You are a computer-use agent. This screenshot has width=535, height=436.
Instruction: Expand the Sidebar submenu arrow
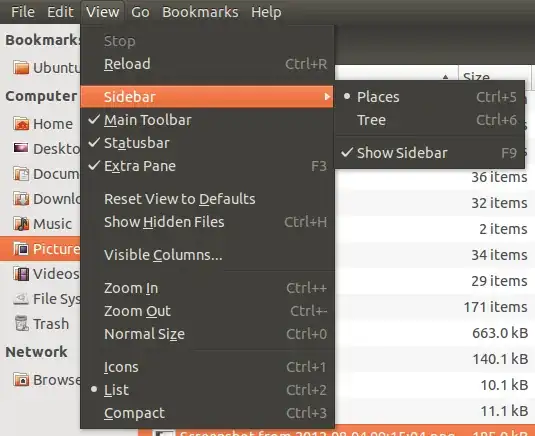tap(327, 97)
